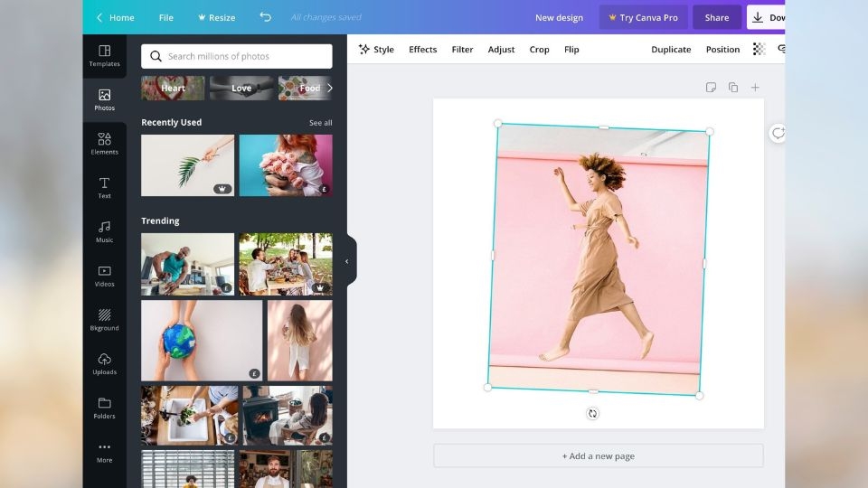The width and height of the screenshot is (868, 488).
Task: Open the Adjust options
Action: [501, 49]
